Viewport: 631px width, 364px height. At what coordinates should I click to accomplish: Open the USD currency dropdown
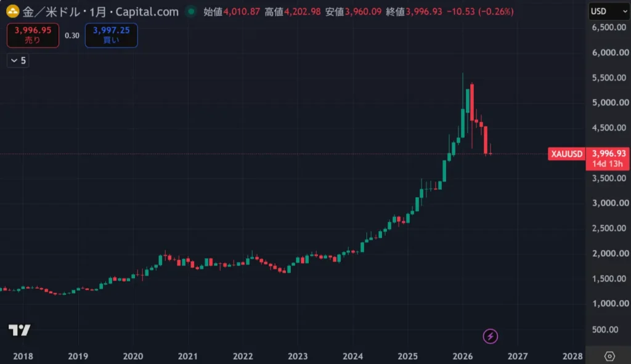tap(609, 11)
